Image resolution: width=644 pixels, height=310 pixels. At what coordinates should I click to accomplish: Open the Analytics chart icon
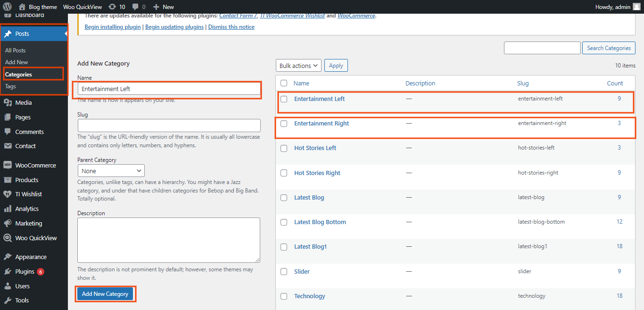(x=8, y=209)
